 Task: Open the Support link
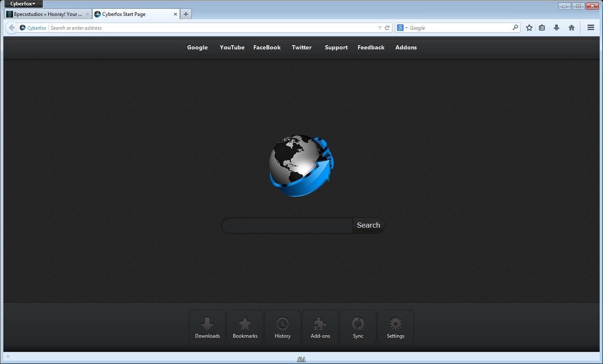pyautogui.click(x=336, y=47)
